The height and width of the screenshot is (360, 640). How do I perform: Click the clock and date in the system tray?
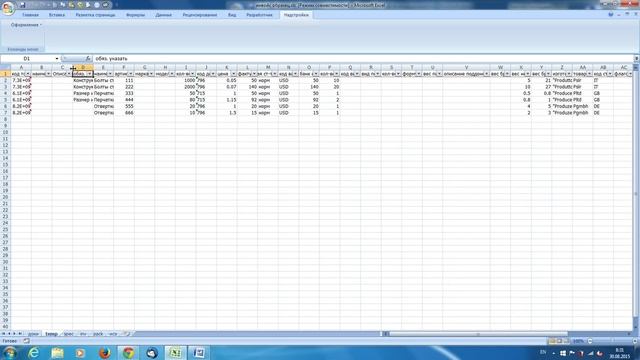(620, 353)
